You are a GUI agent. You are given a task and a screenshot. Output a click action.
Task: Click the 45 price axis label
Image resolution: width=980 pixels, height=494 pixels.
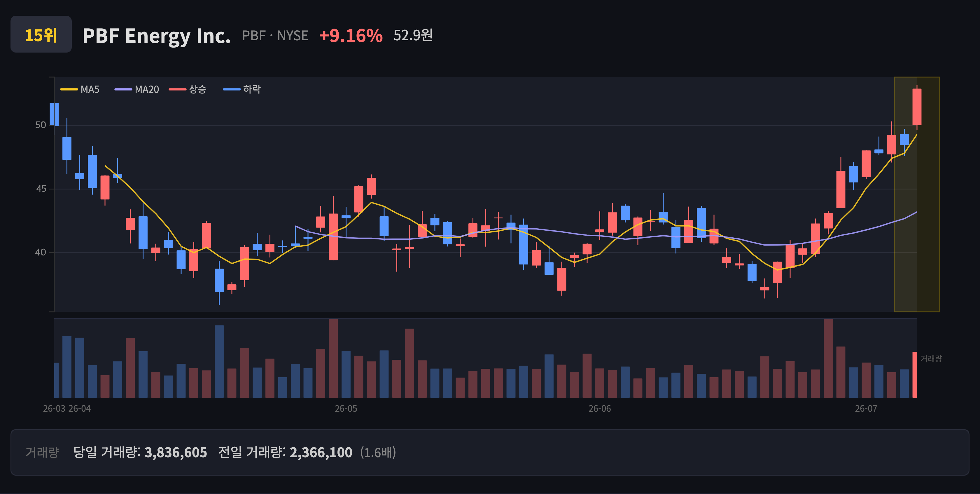[x=41, y=189]
